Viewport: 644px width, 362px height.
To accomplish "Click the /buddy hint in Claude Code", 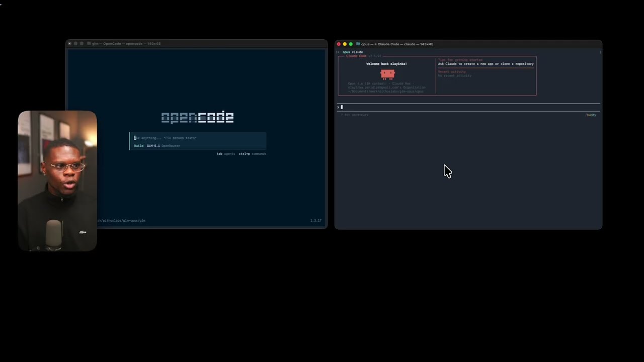I will [591, 115].
